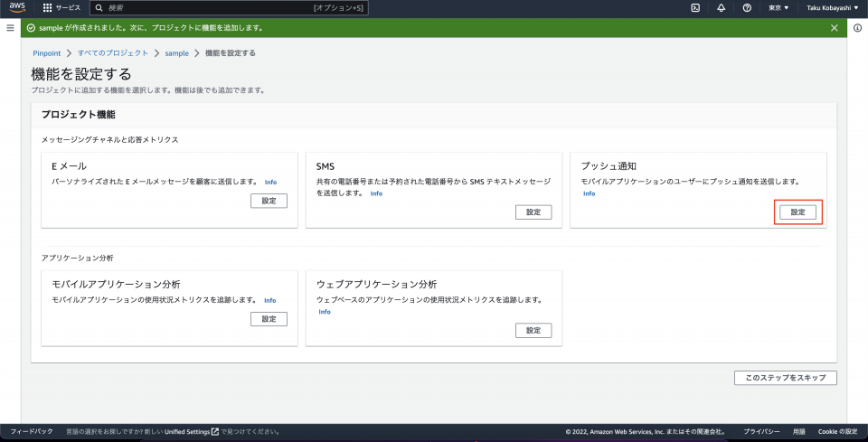Toggle the hamburger navigation menu

10,28
